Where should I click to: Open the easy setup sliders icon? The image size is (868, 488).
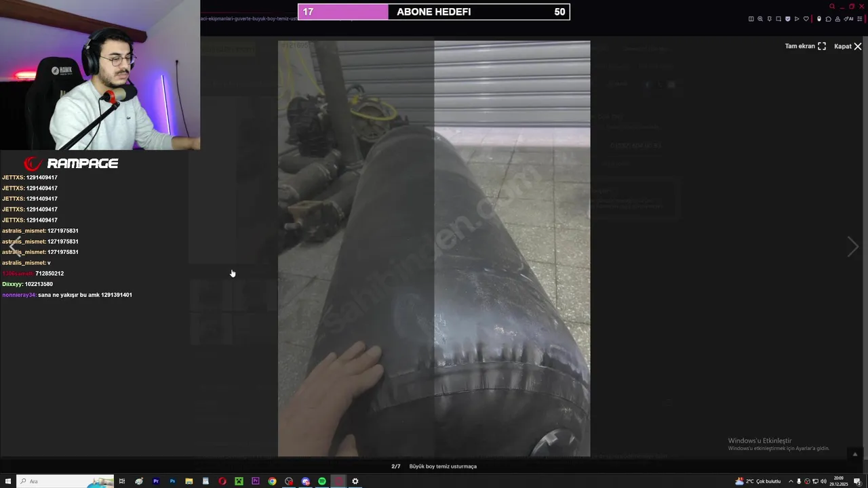click(860, 19)
